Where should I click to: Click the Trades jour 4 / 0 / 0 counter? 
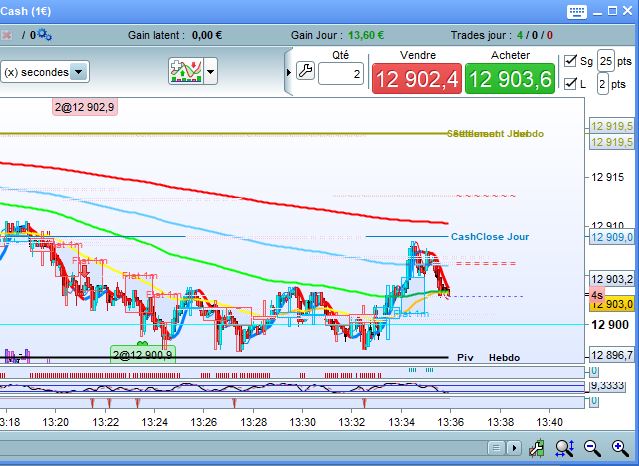point(535,35)
